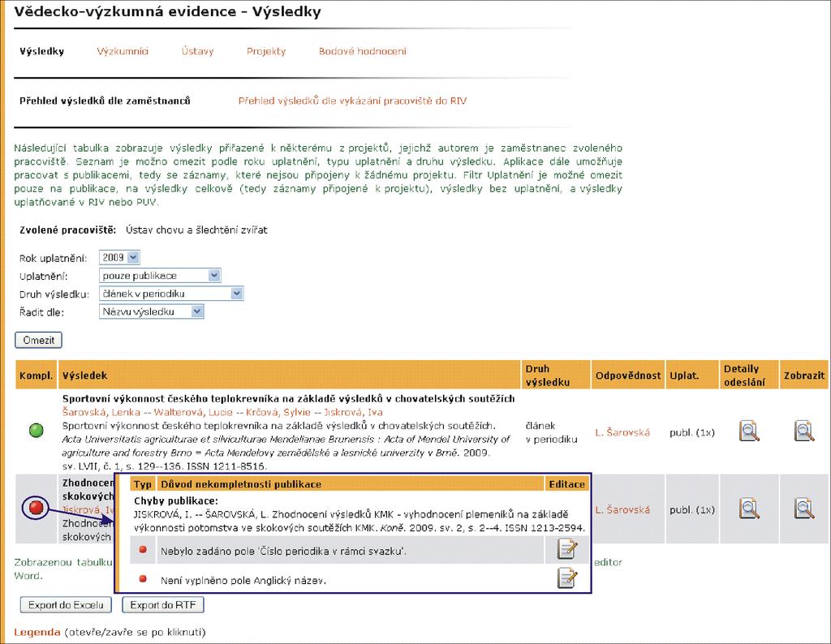Open author link Krčová, Sylvie
Screen dimensions: 831x644
pos(278,412)
